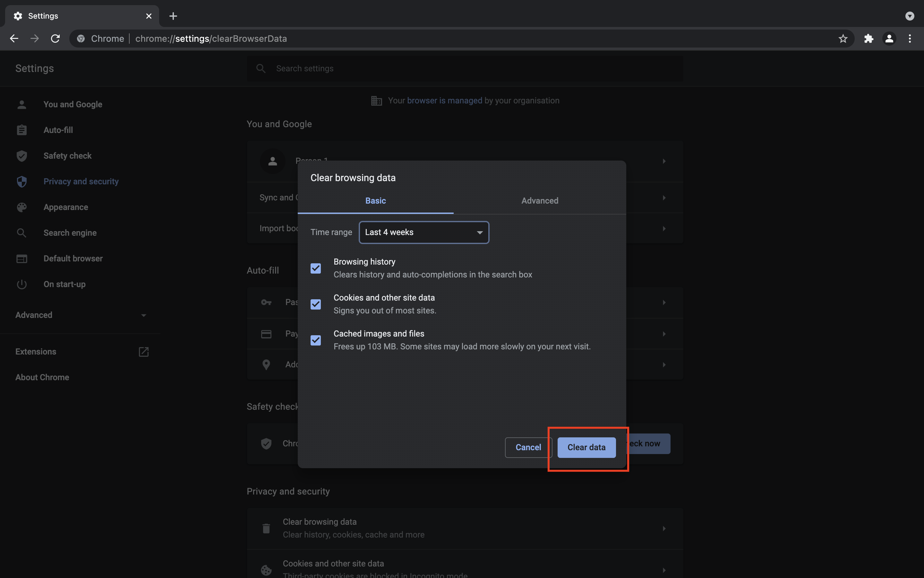The width and height of the screenshot is (924, 578).
Task: Expand the Import bookmarks row arrow
Action: [x=664, y=229]
